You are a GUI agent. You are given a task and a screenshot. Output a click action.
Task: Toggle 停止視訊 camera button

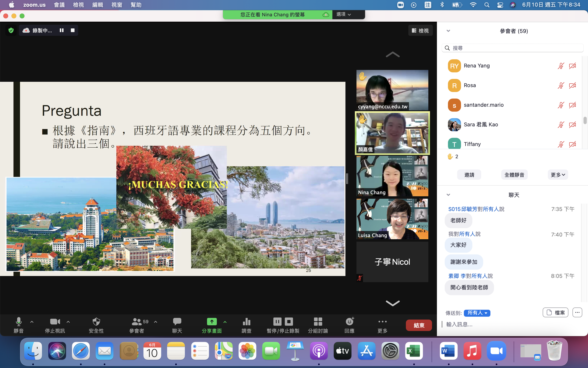pos(55,325)
